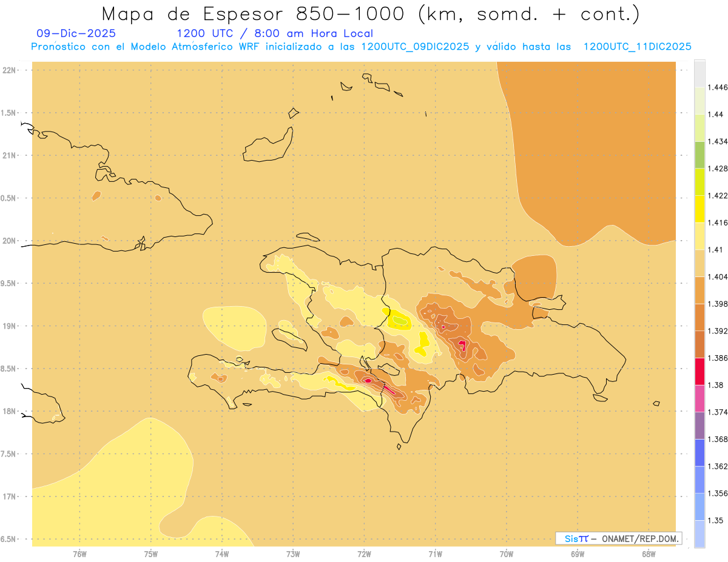Screen dimensions: 728x562
Task: Click the '68W' longitude label
Action: 649,554
